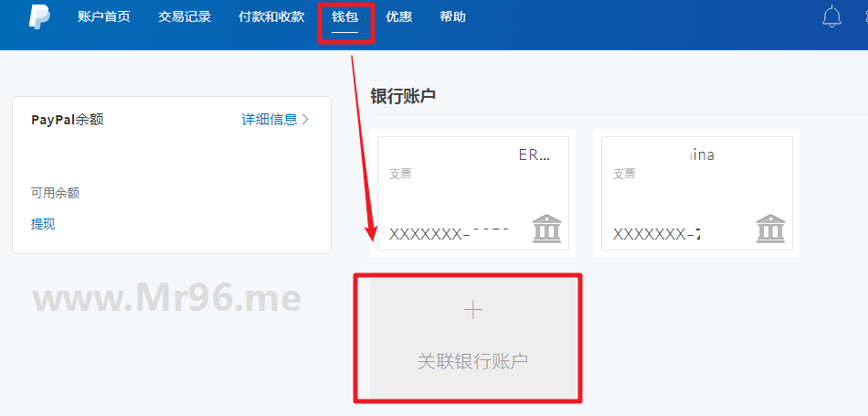Screen dimensions: 868x416
Task: Go to 账户首页 in the top navigation
Action: [104, 16]
